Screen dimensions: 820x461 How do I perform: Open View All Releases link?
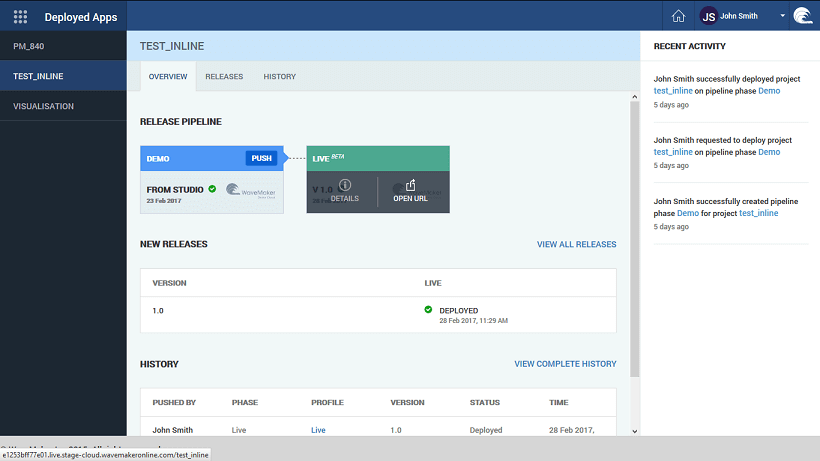pos(576,244)
